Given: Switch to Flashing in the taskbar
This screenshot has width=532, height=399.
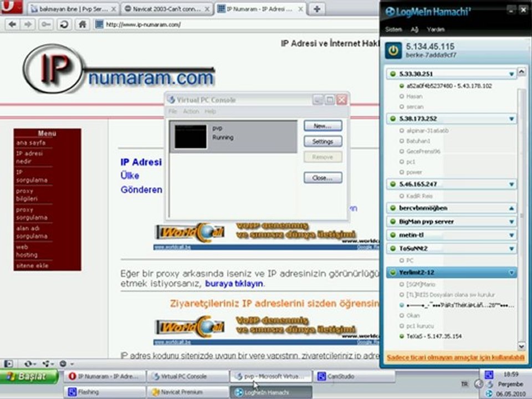Looking at the screenshot, I should [x=105, y=392].
